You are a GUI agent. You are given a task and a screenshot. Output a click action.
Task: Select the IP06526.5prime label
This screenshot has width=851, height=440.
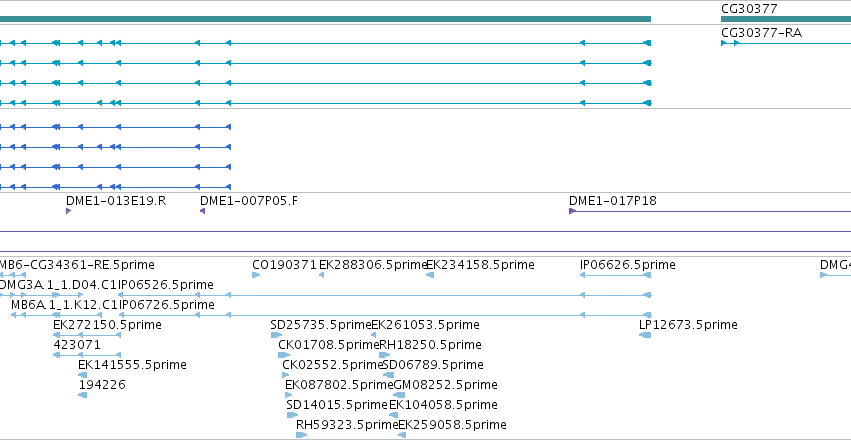pos(166,285)
